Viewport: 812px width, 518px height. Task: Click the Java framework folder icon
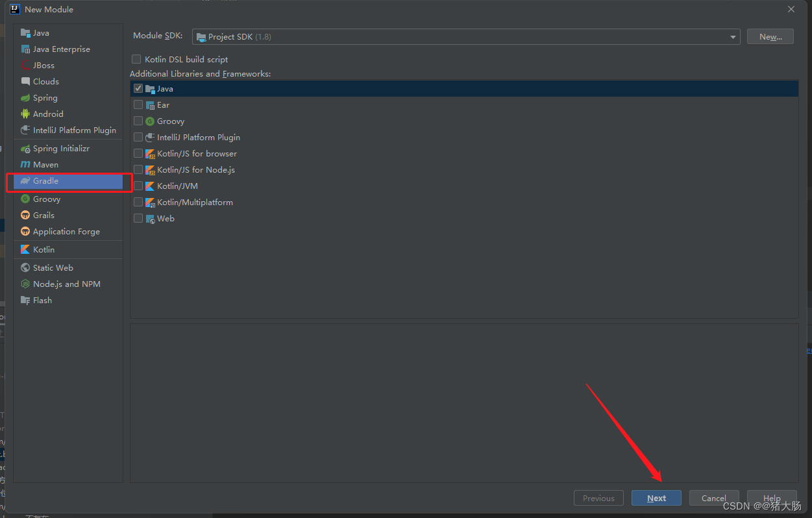(x=151, y=89)
